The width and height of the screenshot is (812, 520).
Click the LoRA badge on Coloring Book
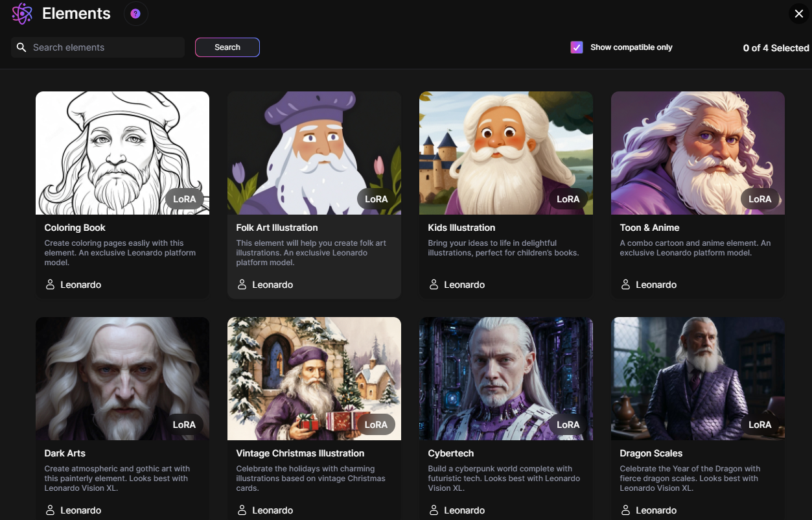(x=184, y=199)
